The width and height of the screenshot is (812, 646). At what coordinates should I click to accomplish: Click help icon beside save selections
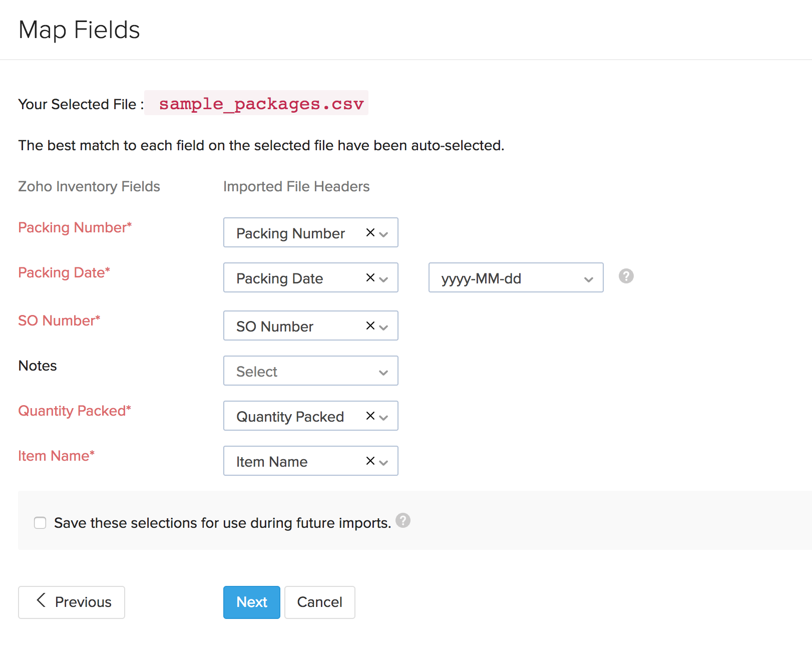point(403,521)
